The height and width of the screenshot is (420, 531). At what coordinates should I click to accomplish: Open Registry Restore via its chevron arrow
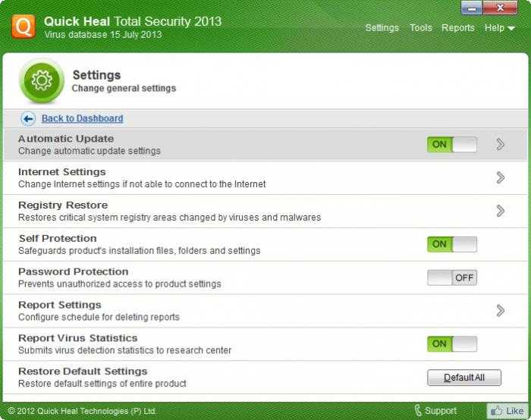[x=500, y=211]
